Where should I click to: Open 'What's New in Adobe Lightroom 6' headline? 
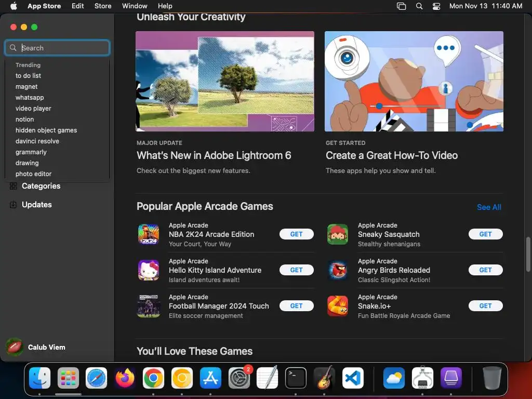click(x=214, y=155)
